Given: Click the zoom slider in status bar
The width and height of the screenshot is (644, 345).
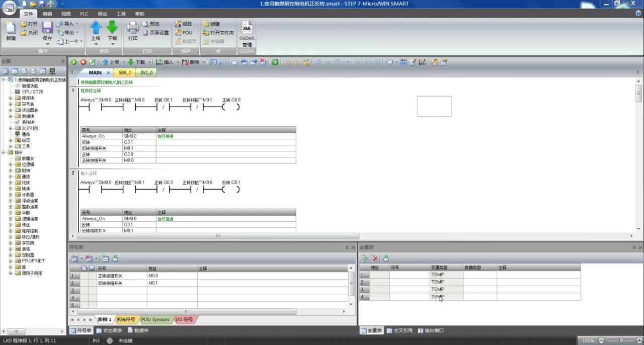Looking at the screenshot, I should point(622,340).
